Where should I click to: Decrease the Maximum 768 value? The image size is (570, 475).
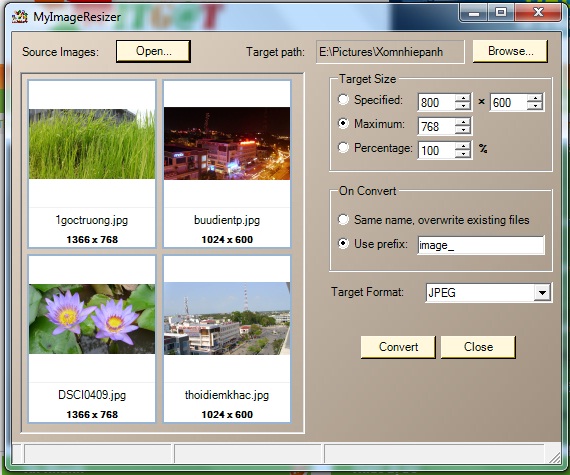[463, 130]
